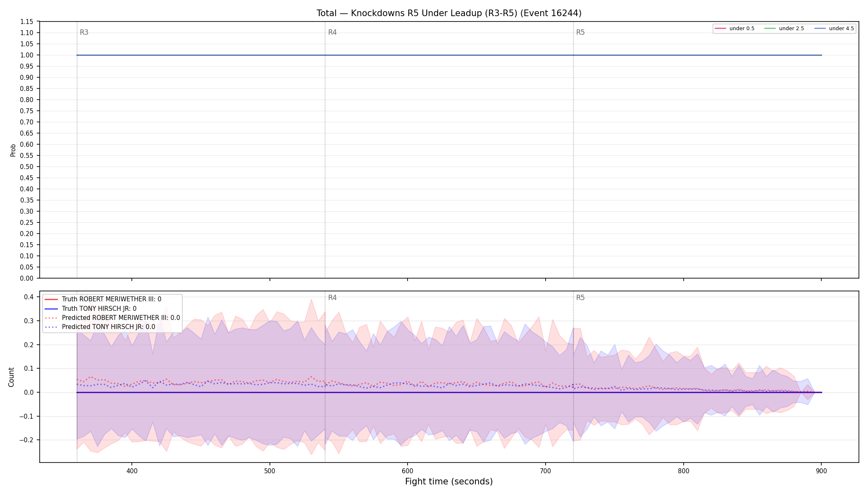This screenshot has height=496, width=868.
Task: Click the R3 round marker in top chart
Action: (x=84, y=32)
